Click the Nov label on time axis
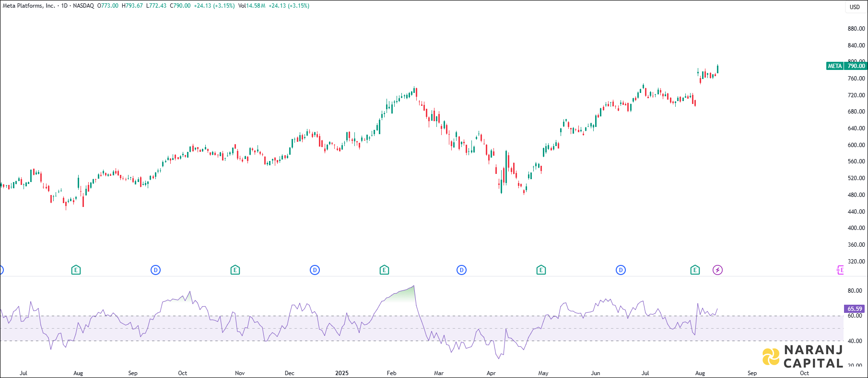868x378 pixels. (x=240, y=373)
